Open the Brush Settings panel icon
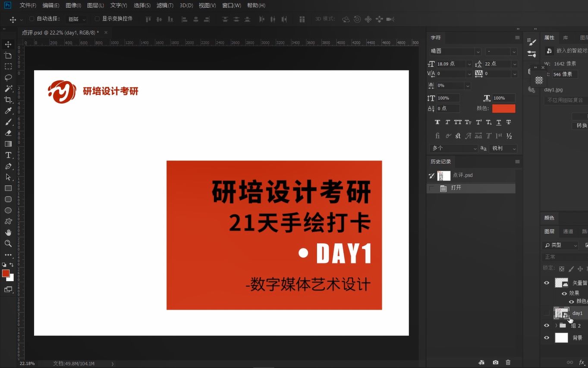 532,42
